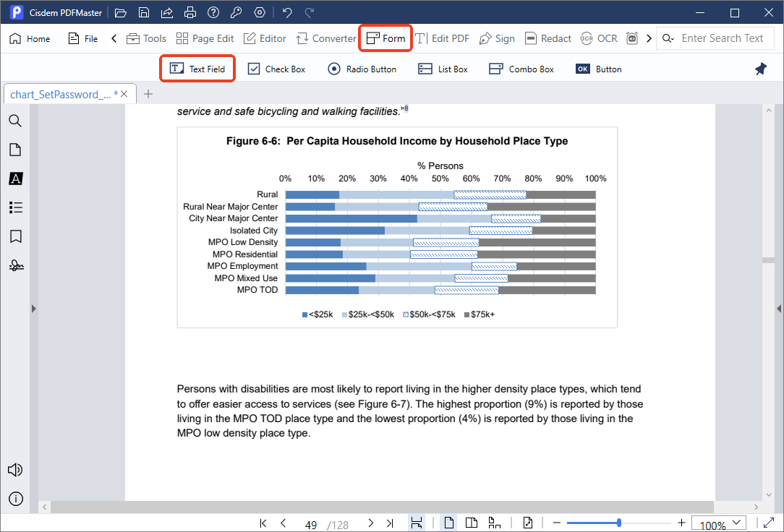Open the outline list panel
The image size is (784, 532).
click(15, 207)
